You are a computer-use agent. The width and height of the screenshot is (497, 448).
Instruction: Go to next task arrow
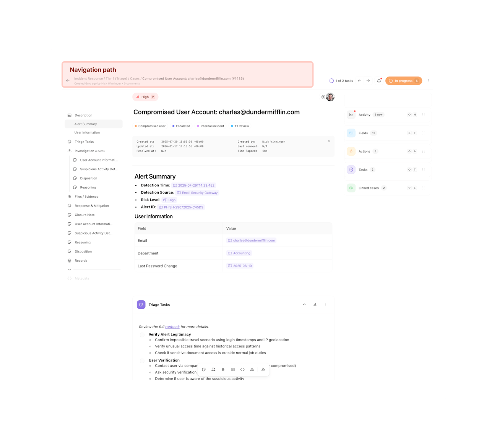[x=368, y=81]
